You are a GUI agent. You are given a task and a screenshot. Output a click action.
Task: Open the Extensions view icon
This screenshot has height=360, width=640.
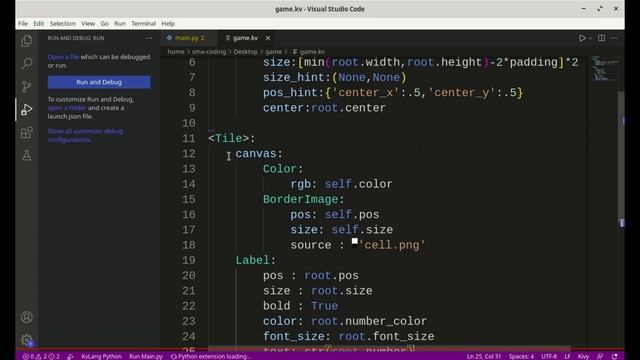coord(27,132)
